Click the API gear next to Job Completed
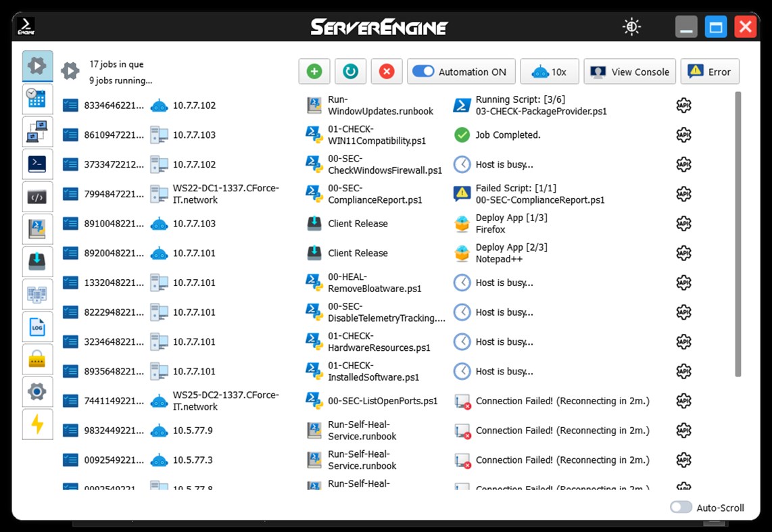This screenshot has width=772, height=532. pyautogui.click(x=683, y=135)
